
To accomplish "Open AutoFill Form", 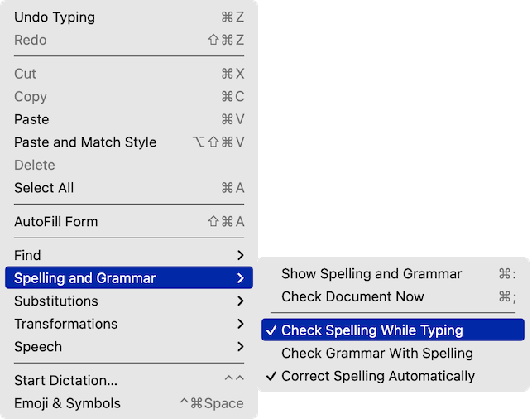I will [x=56, y=222].
